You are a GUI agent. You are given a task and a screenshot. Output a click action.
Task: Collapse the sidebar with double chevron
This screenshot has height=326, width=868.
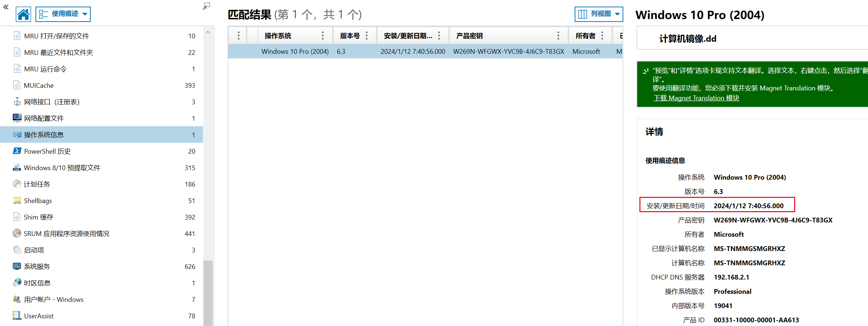[6, 7]
